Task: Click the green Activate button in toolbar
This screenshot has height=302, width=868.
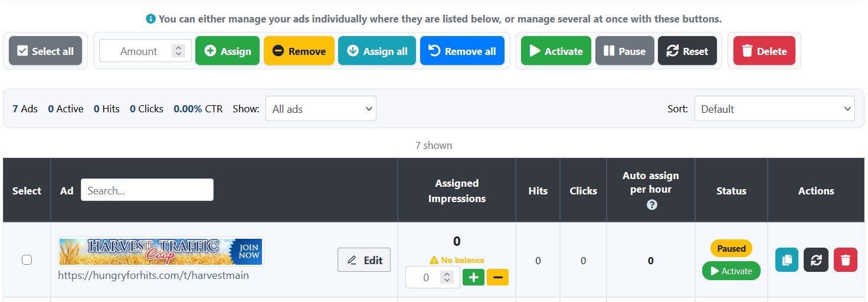Action: pos(556,51)
